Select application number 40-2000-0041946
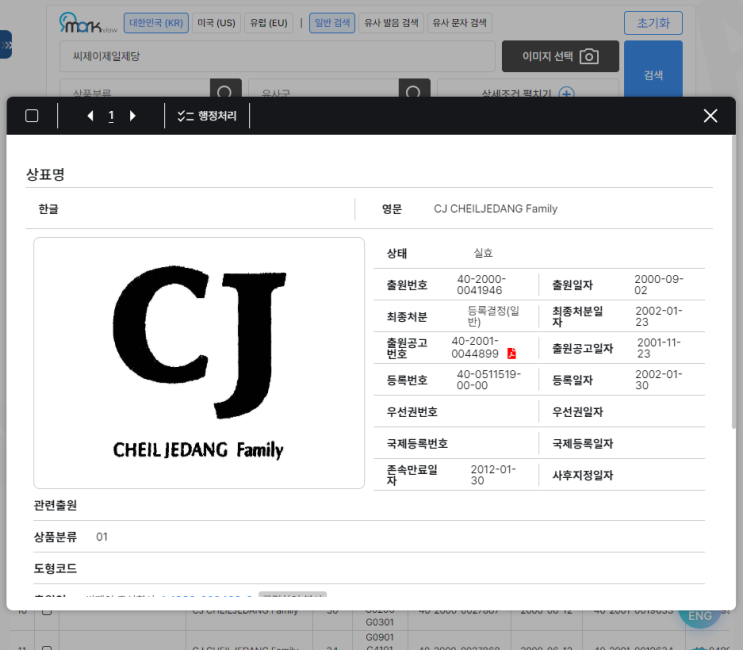This screenshot has width=743, height=650. (481, 285)
